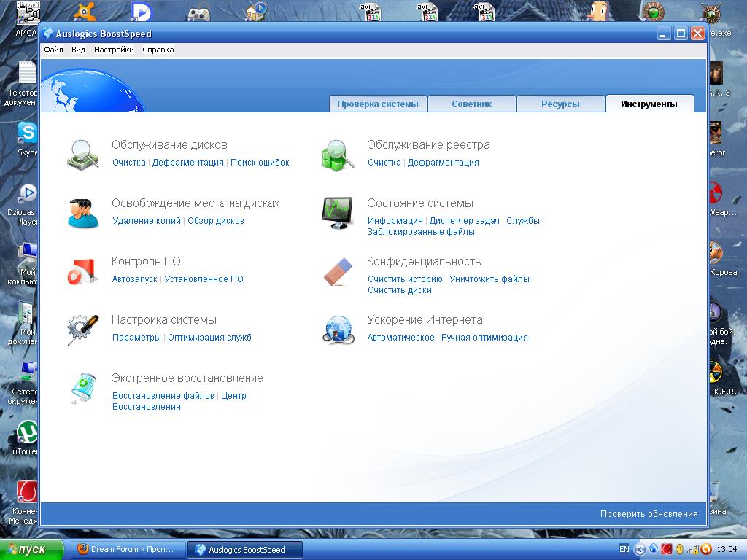Click the network signal tray icon

[x=692, y=549]
